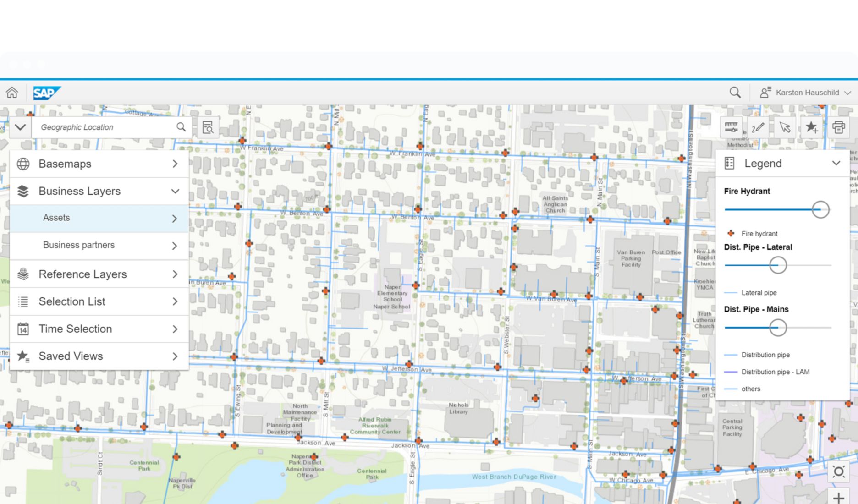
Task: Print the map with printer icon
Action: coord(838,127)
